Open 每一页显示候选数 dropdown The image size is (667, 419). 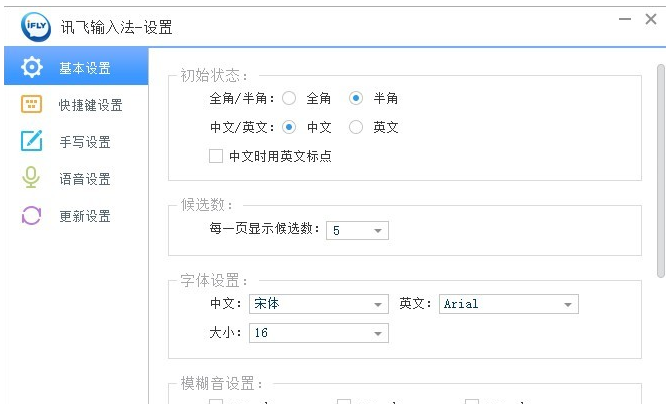coord(357,231)
